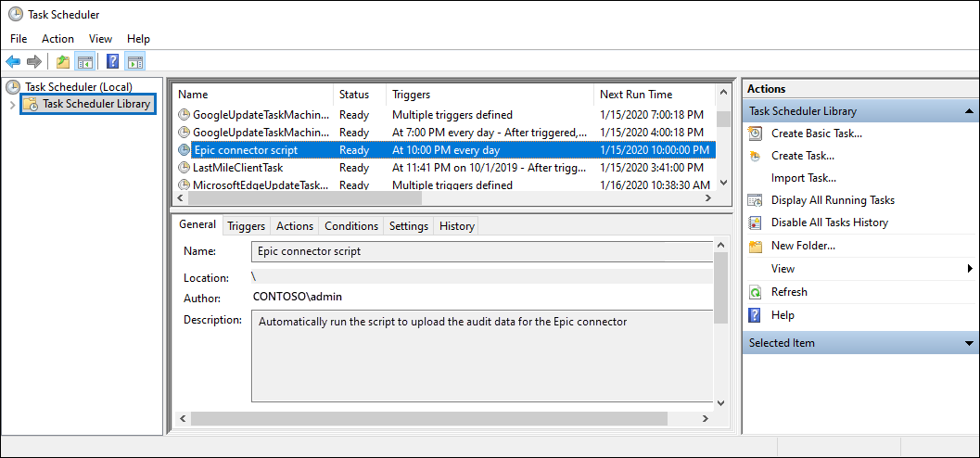Image resolution: width=980 pixels, height=458 pixels.
Task: Click the Up one level folder icon
Action: [x=62, y=61]
